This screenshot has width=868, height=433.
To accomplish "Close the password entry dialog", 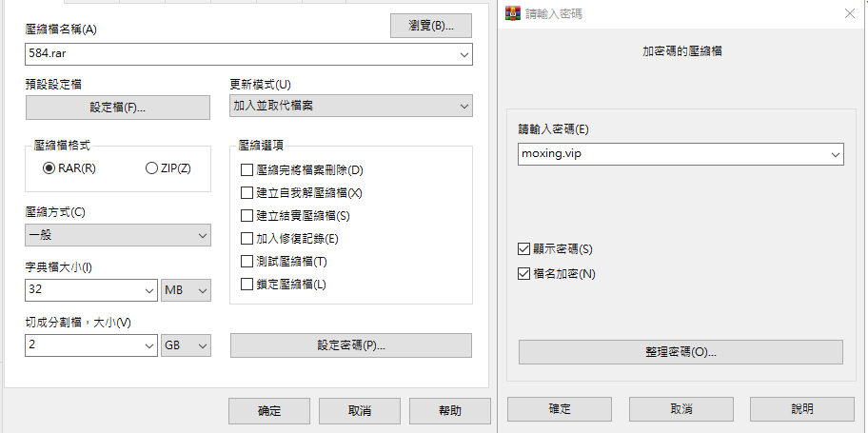I will (849, 14).
